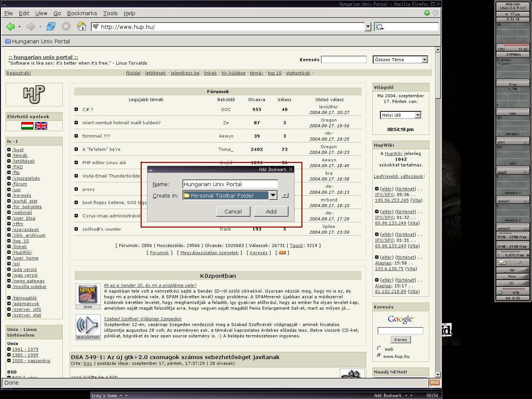
Task: Open the Home page icon
Action: point(81,26)
